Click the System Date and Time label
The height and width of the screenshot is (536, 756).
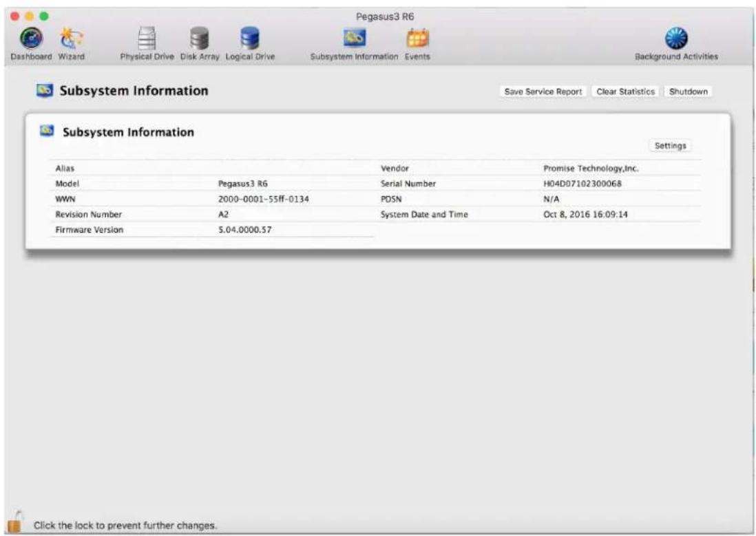(424, 215)
